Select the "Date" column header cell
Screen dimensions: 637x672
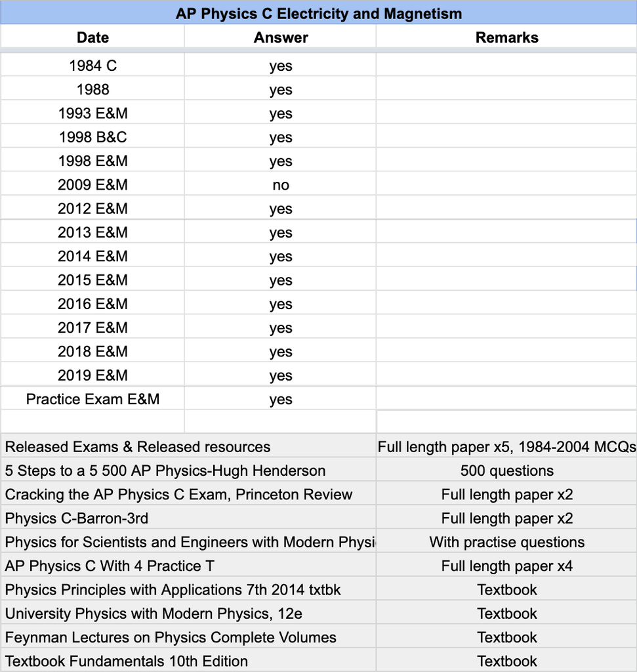(92, 37)
